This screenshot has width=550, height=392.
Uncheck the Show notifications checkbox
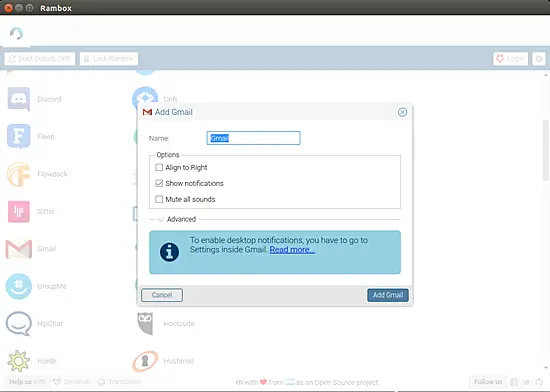(159, 183)
